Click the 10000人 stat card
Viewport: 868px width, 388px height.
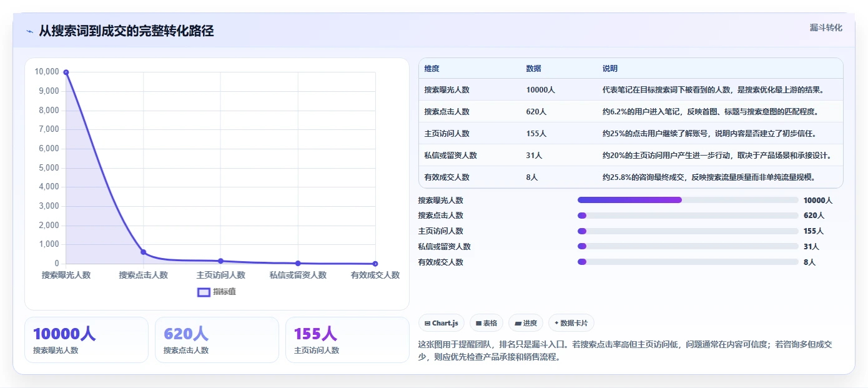point(86,340)
